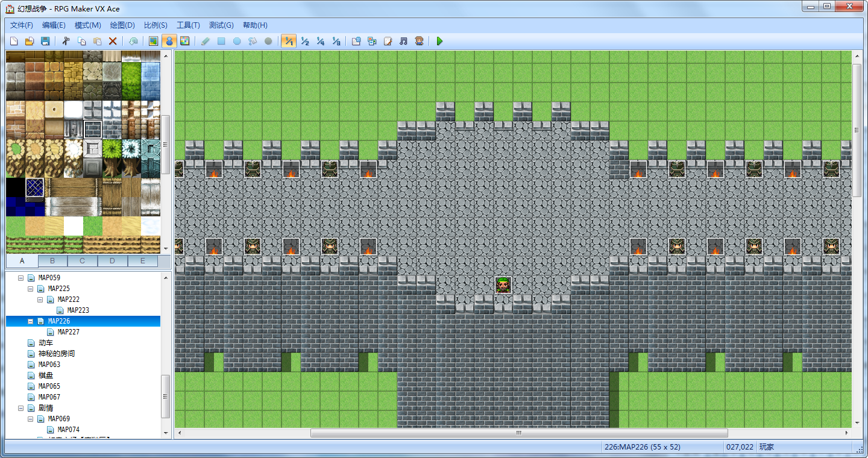Switch to tileset tab B
This screenshot has width=868, height=458.
(52, 261)
